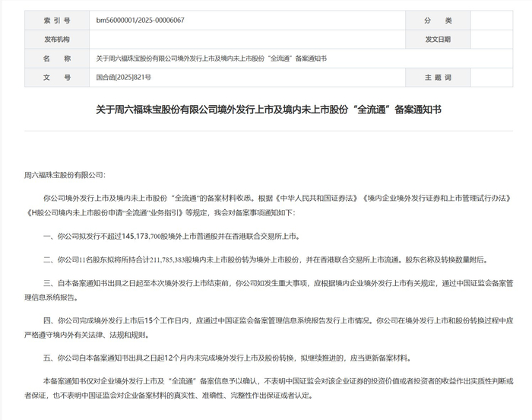This screenshot has width=532, height=420.
Task: Select the 索引号 header cell
Action: [x=57, y=21]
